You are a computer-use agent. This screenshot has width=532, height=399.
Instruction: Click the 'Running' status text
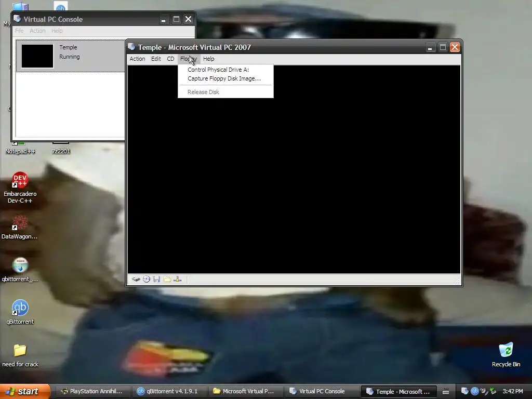click(70, 57)
